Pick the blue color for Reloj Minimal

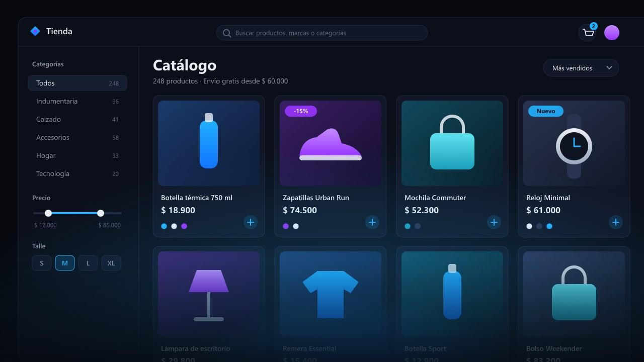549,226
